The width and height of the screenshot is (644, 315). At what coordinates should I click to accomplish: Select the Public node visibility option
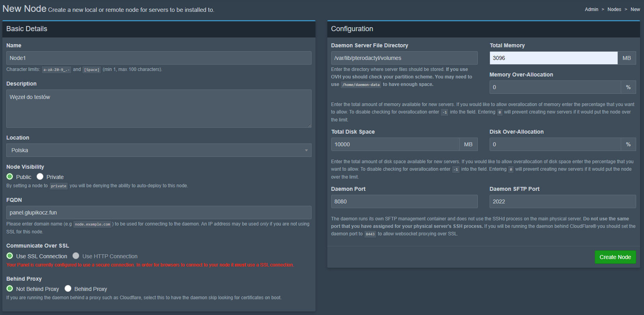[x=10, y=177]
